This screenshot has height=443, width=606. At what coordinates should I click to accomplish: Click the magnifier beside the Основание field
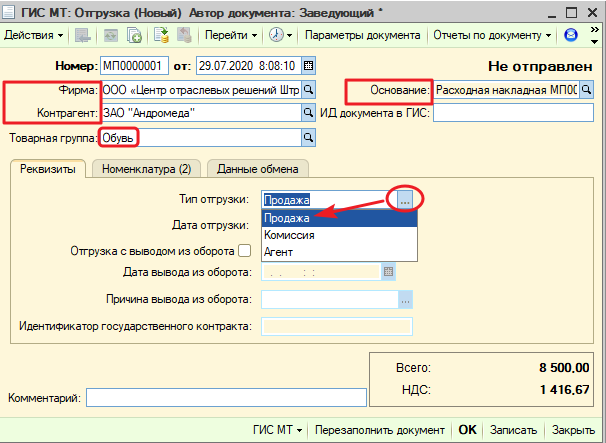[586, 90]
